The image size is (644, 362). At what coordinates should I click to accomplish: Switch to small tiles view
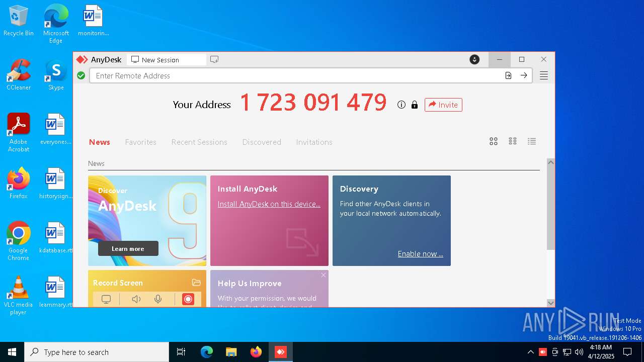click(x=513, y=142)
